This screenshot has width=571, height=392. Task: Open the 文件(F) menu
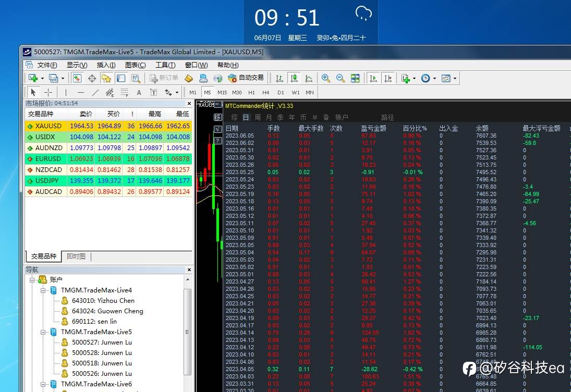pos(47,65)
